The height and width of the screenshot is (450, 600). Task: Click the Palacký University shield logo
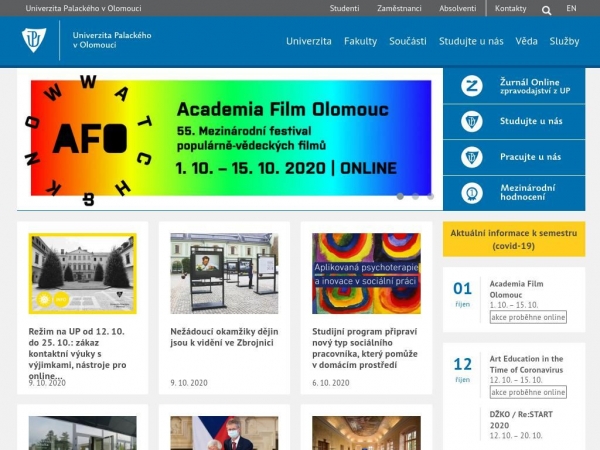34,40
